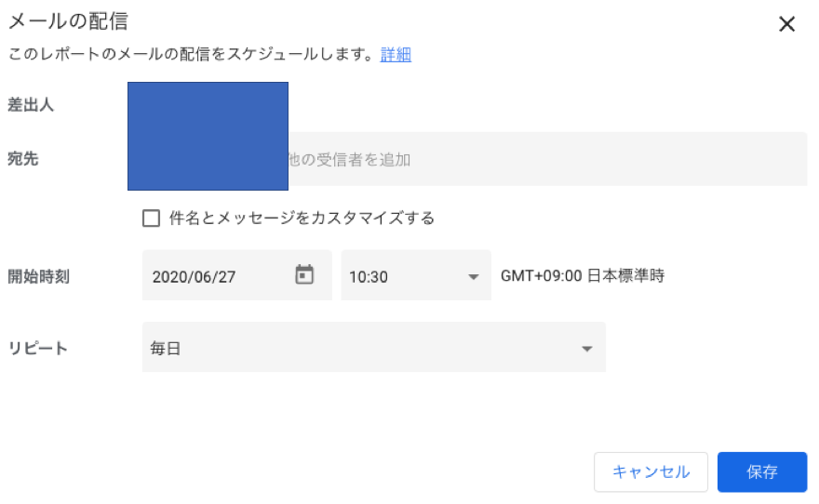Focus the 他の受信者を追加 recipient field
This screenshot has height=504, width=819.
click(x=547, y=159)
